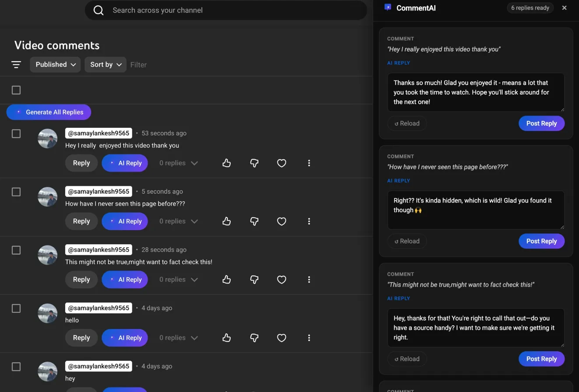This screenshot has width=579, height=392.
Task: Check the box for the "fact check" comment
Action: pos(16,250)
